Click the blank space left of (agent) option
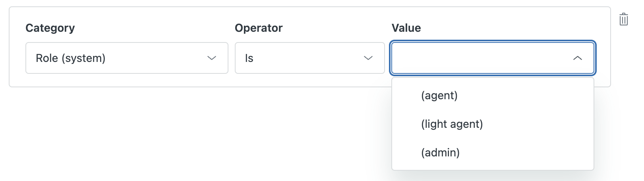The image size is (644, 181). [x=407, y=96]
